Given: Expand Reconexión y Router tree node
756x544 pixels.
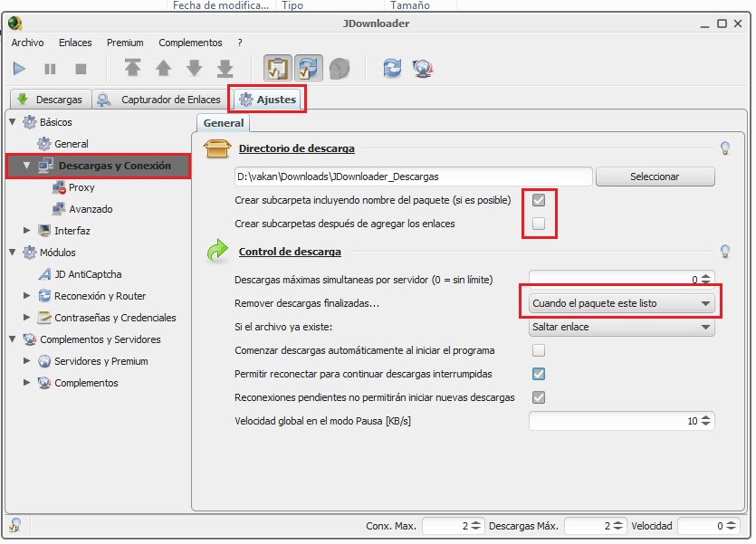Looking at the screenshot, I should pos(27,296).
